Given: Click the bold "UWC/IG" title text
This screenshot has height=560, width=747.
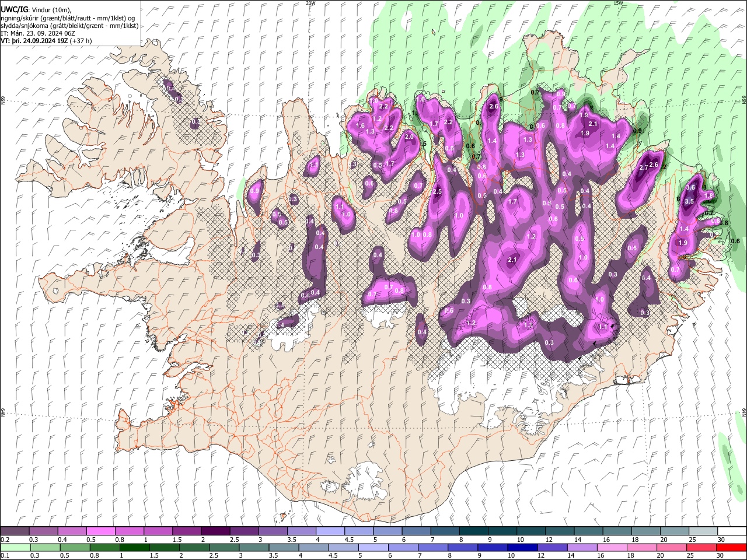Looking at the screenshot, I should pos(14,10).
